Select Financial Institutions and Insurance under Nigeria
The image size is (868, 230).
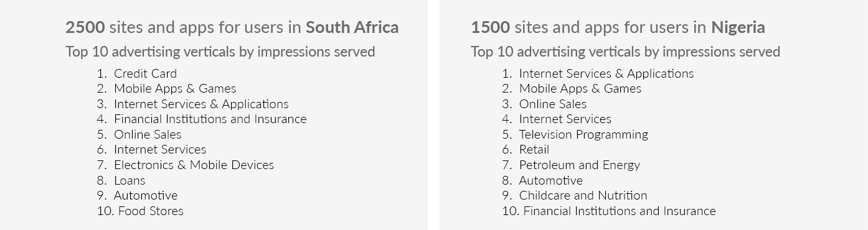tap(620, 211)
